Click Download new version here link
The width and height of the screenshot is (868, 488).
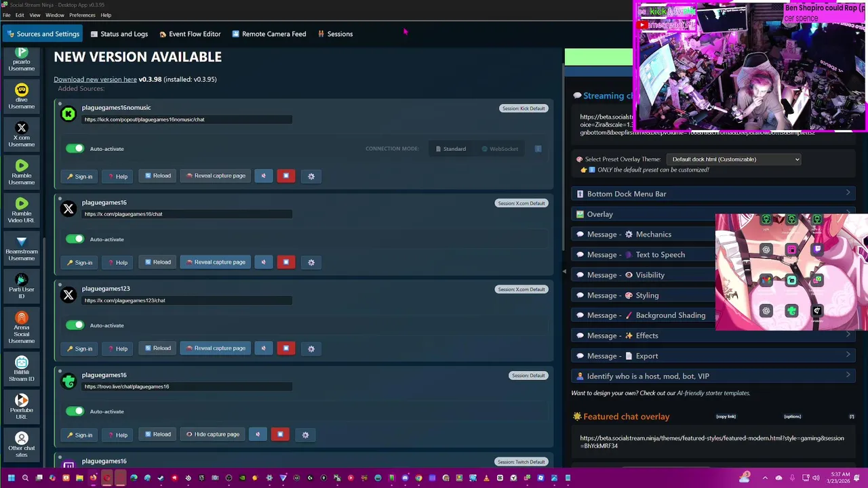coord(95,79)
